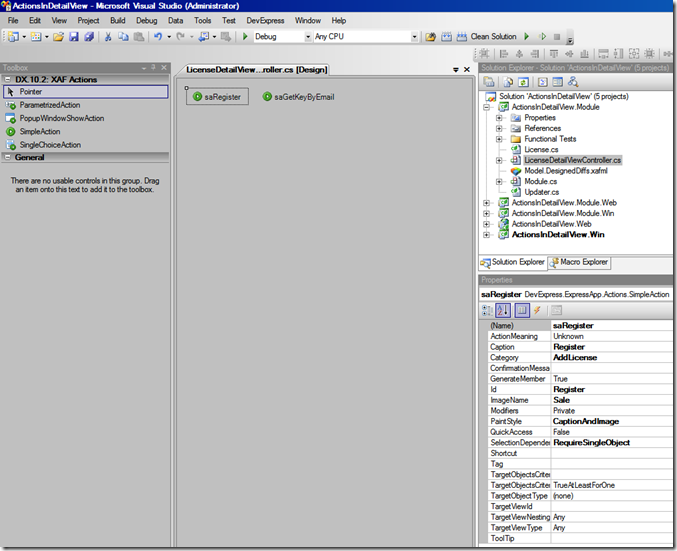Select the Pointer tool in toolbox
The height and width of the screenshot is (551, 677).
85,92
